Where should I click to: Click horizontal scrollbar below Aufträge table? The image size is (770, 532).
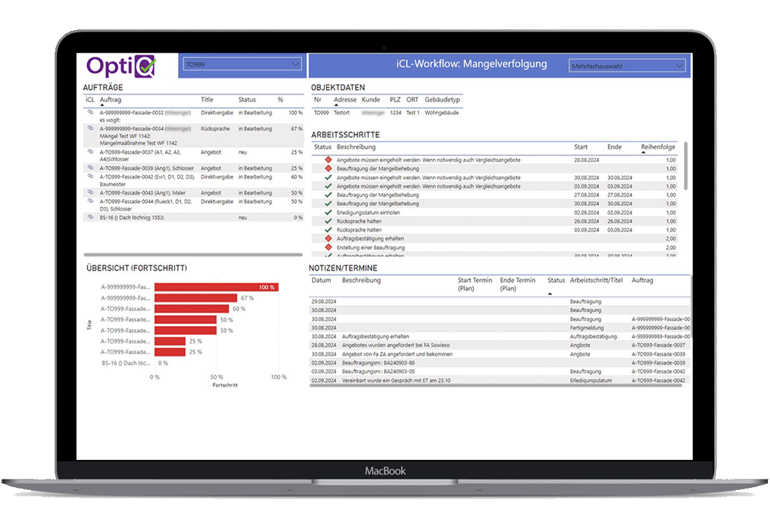pos(183,255)
